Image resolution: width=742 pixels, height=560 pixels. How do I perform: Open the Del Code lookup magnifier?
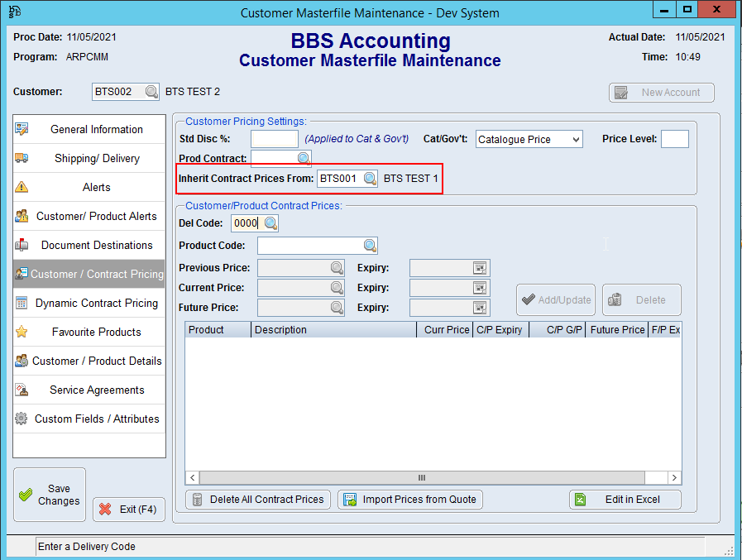coord(270,223)
